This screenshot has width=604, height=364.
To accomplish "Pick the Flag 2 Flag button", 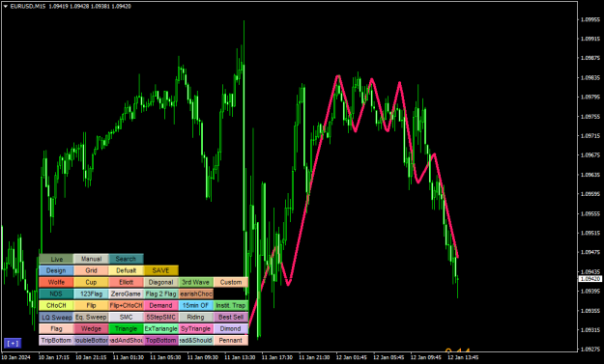I will tap(161, 294).
